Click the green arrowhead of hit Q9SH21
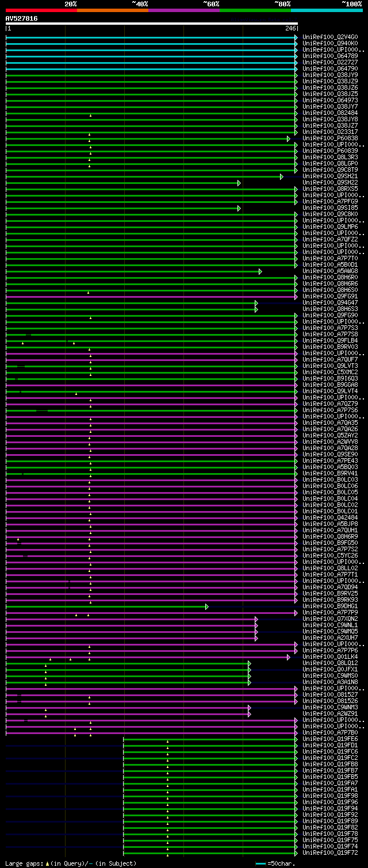This screenshot has height=868, width=368. coord(282,176)
